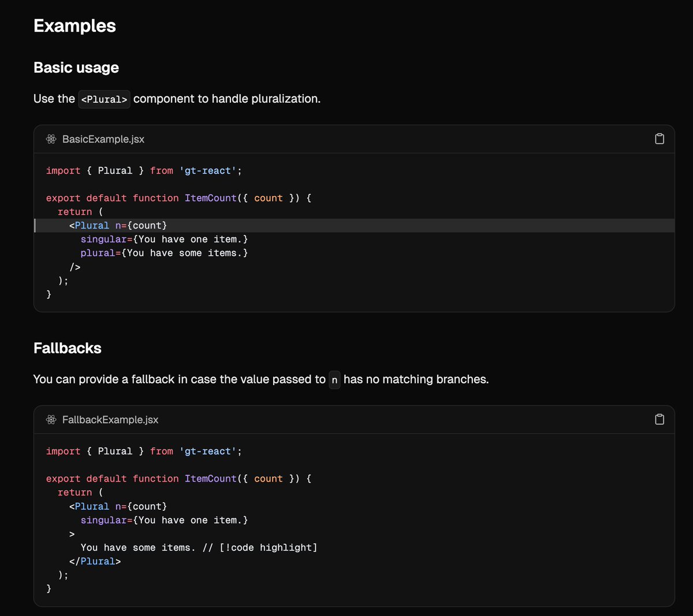Click the import line in FallbackExample.jsx
This screenshot has width=693, height=616.
[144, 451]
